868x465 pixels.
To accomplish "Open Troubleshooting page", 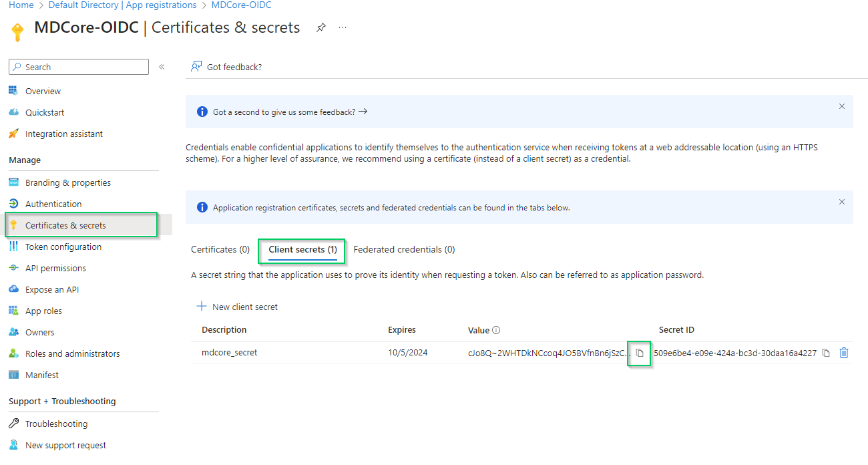I will (x=56, y=424).
